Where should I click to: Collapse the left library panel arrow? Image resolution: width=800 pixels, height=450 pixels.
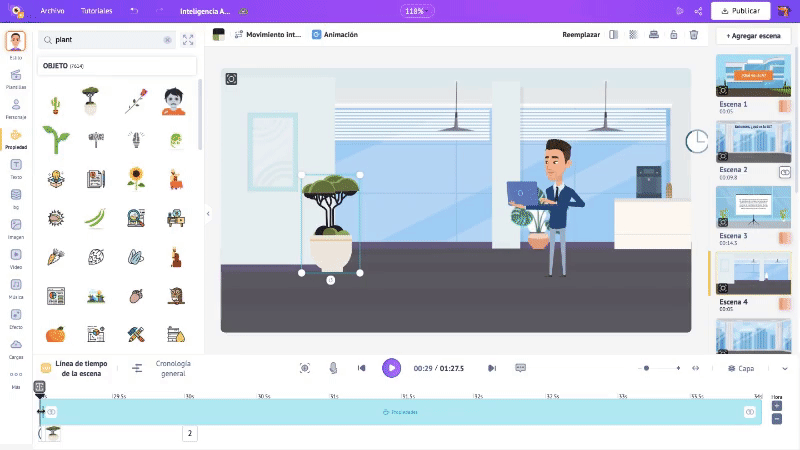coord(208,213)
